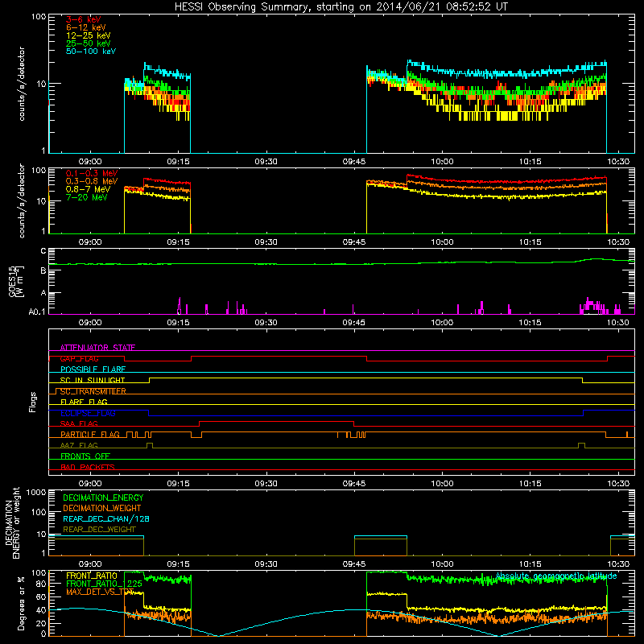Select the GOES15 axis label
Viewport: 644px width, 644px height.
(16, 281)
